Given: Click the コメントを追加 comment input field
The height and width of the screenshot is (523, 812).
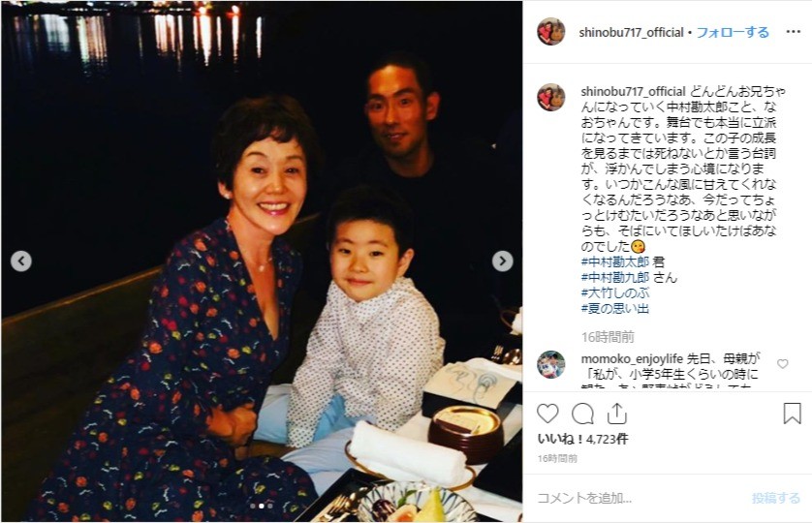Looking at the screenshot, I should (x=640, y=498).
